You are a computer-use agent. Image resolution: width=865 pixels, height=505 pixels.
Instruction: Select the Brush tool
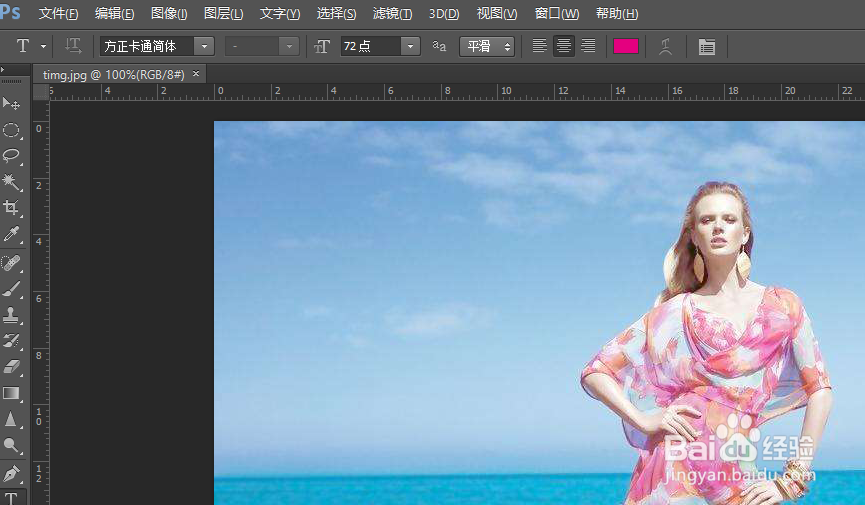[11, 288]
